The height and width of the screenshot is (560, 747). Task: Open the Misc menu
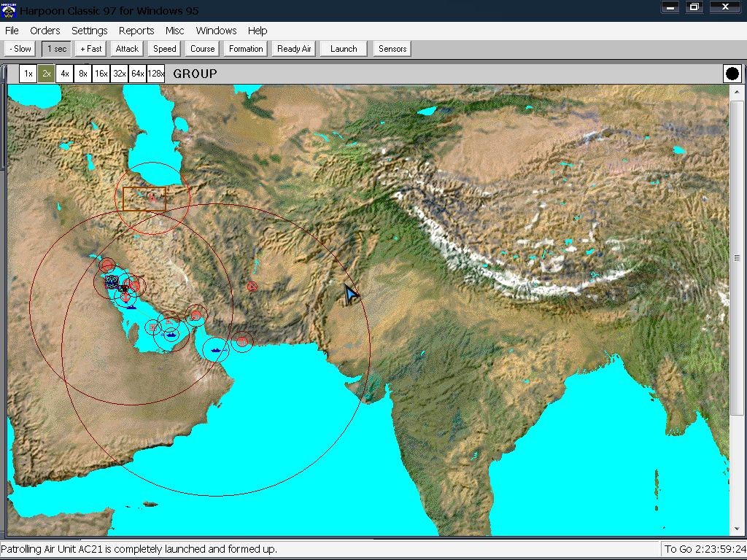(174, 31)
